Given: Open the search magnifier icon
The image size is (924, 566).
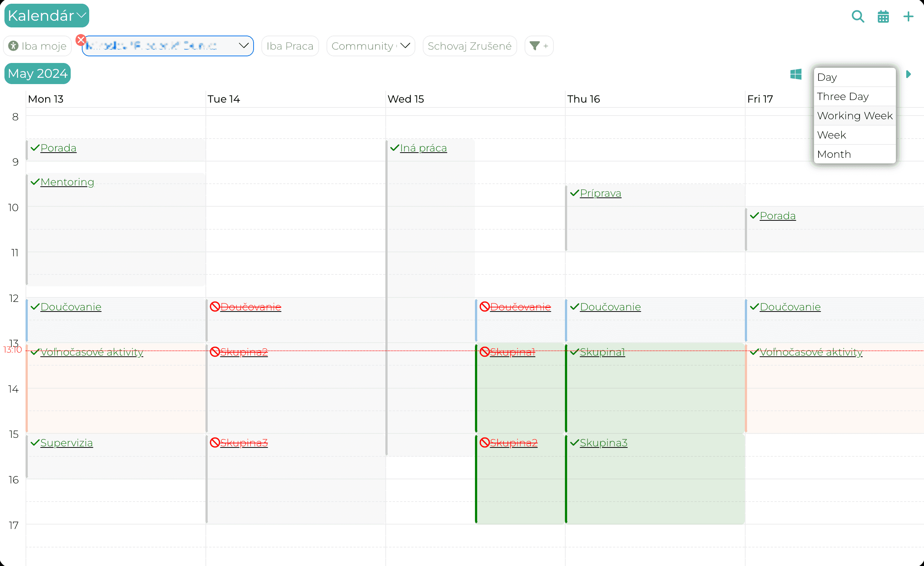Looking at the screenshot, I should pyautogui.click(x=858, y=17).
